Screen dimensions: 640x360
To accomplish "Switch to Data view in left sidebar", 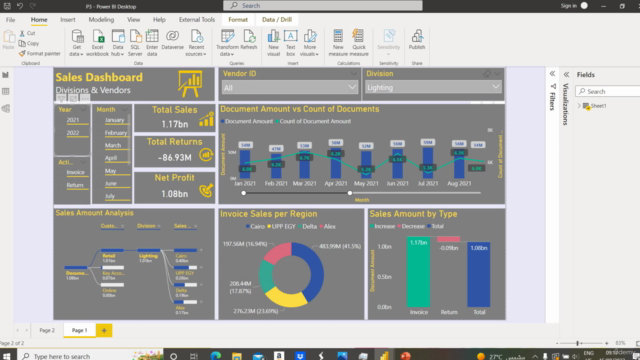I will [x=6, y=91].
